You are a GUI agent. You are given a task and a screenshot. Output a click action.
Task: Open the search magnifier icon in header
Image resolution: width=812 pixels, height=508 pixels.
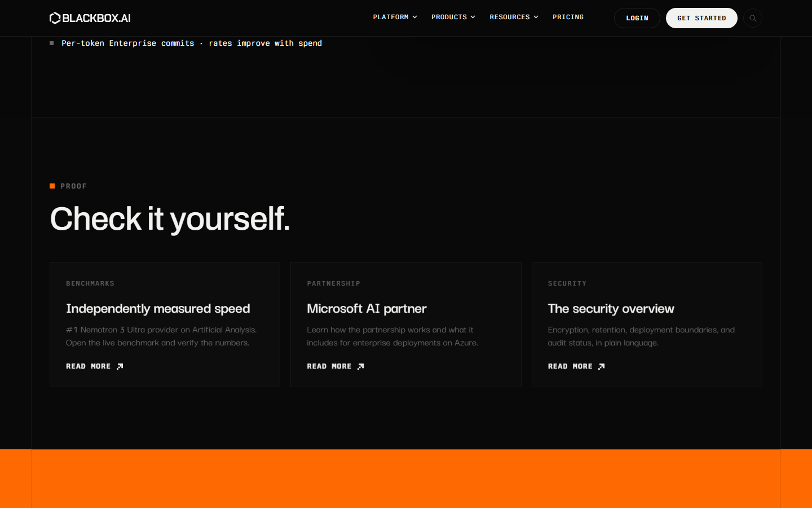(x=753, y=18)
